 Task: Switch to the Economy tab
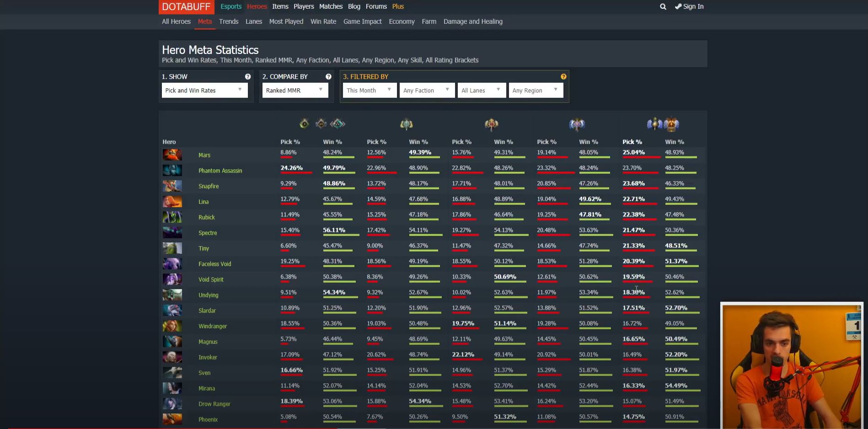(x=402, y=21)
